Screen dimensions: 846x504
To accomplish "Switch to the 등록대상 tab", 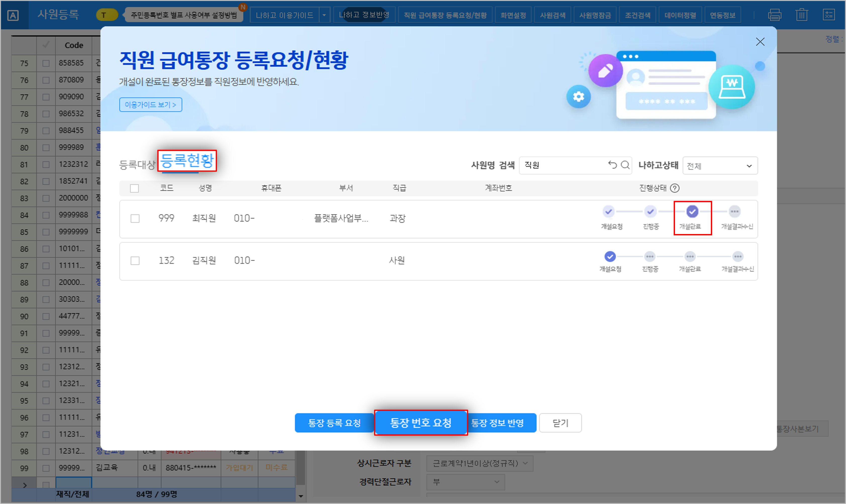I will (x=137, y=165).
